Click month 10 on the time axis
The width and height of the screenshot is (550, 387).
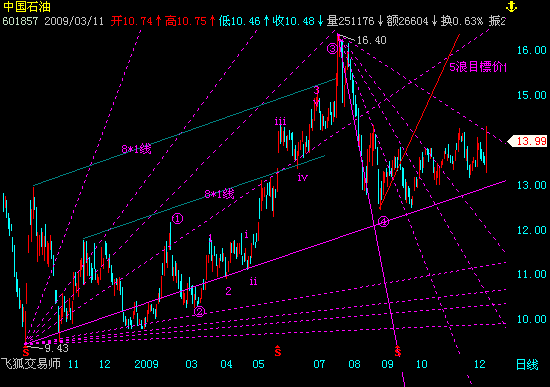tap(422, 364)
